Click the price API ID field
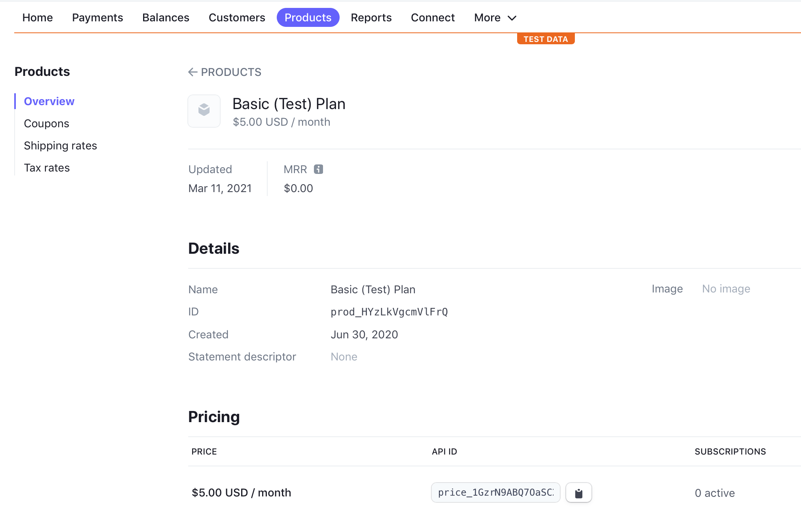The image size is (801, 532). tap(495, 492)
